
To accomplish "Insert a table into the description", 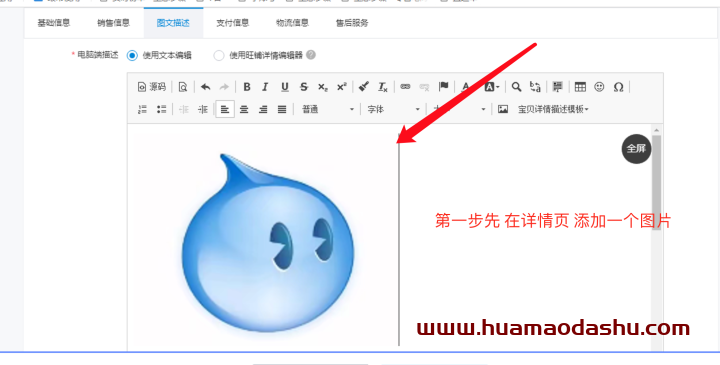I will pos(580,87).
